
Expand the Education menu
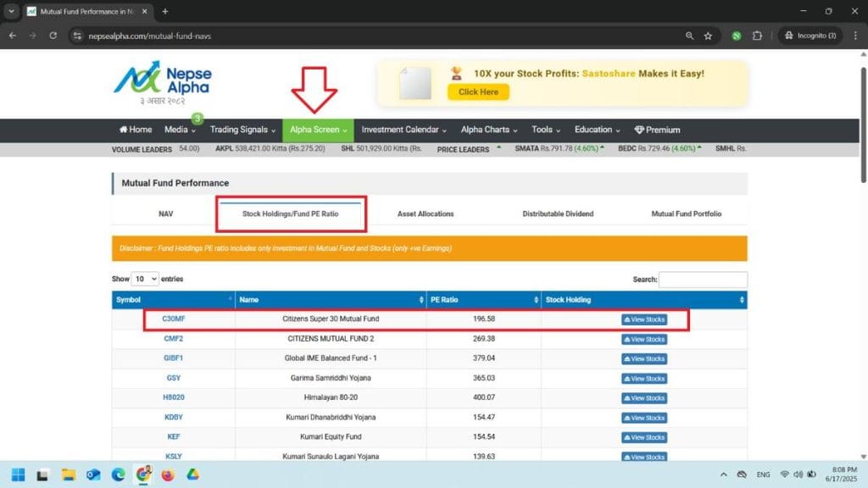pos(597,130)
